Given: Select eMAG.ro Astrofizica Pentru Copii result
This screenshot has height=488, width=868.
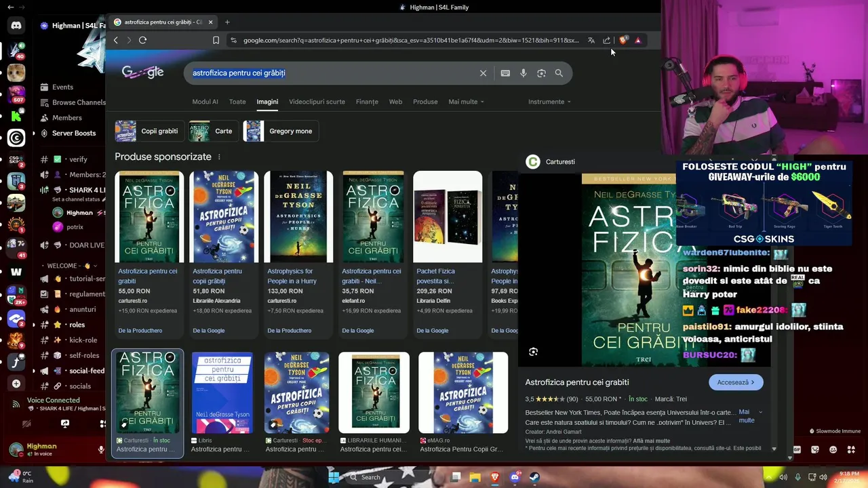Looking at the screenshot, I should pyautogui.click(x=463, y=403).
